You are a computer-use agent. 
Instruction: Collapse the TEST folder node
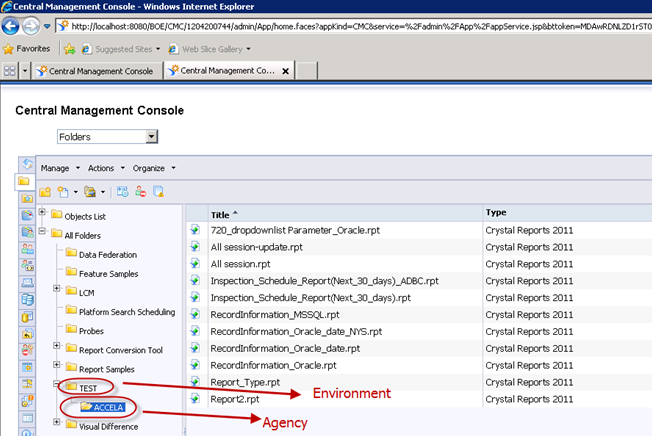[x=57, y=384]
